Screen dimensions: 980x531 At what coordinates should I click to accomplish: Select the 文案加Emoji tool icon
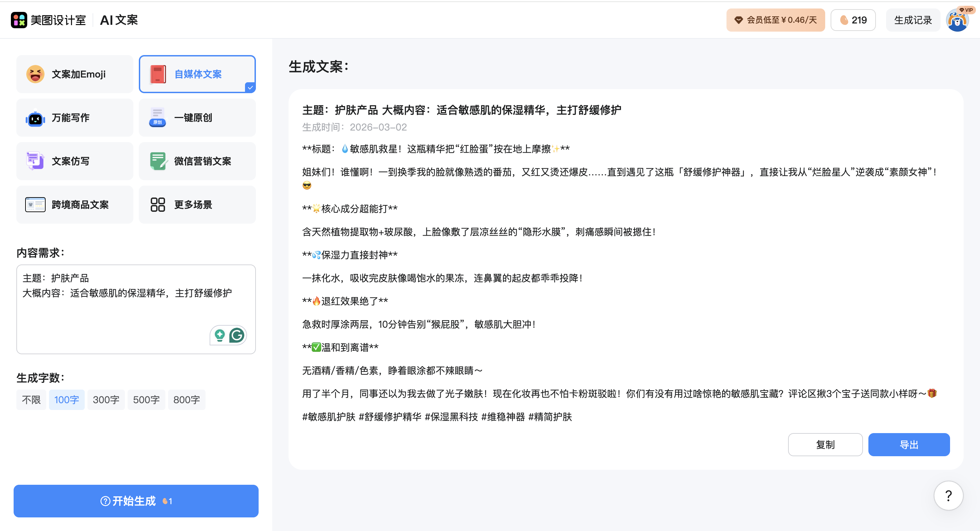(35, 74)
